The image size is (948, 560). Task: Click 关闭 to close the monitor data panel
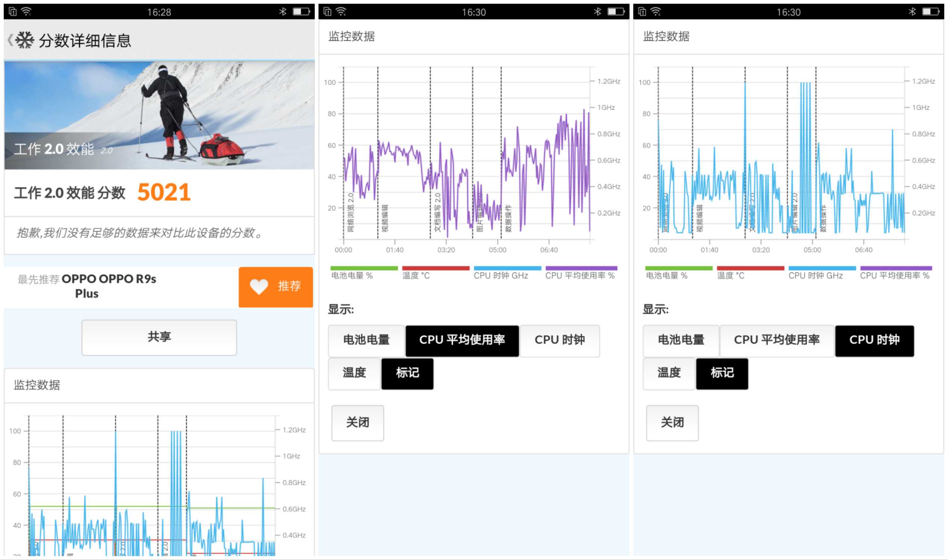click(x=357, y=423)
